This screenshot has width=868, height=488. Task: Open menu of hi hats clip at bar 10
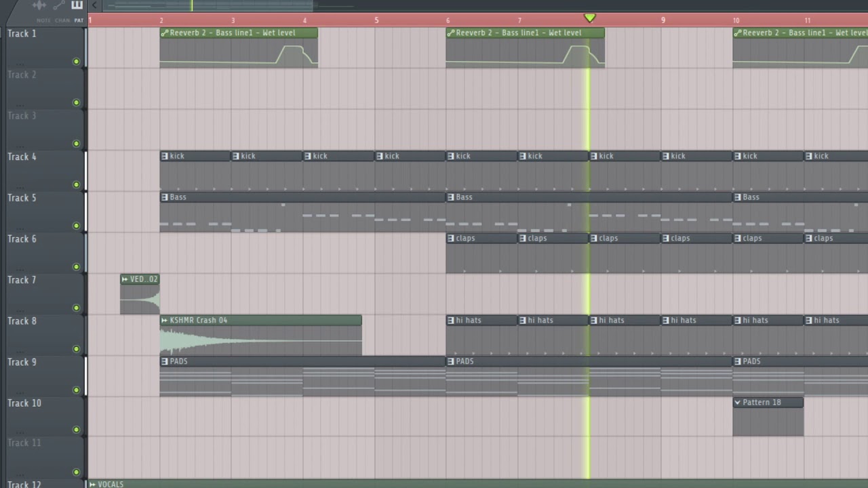pos(738,321)
